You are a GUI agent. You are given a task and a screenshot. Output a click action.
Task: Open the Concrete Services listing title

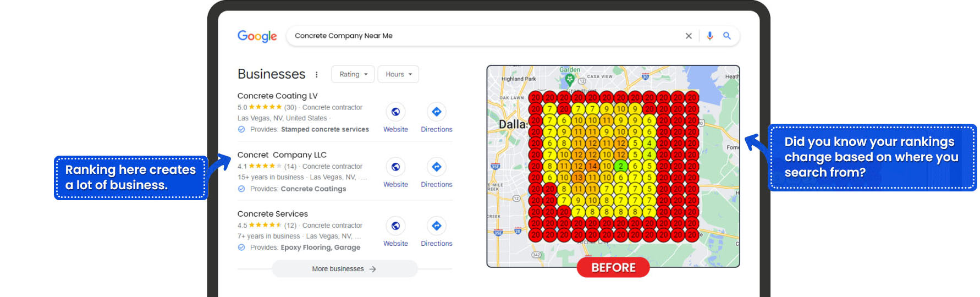(272, 214)
